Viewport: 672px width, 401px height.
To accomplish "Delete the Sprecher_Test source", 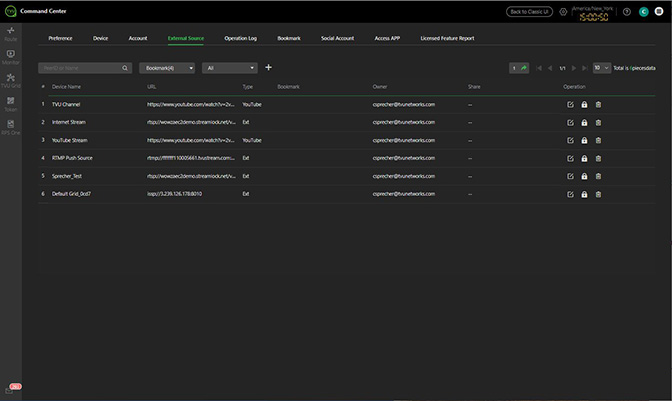I will pos(598,176).
